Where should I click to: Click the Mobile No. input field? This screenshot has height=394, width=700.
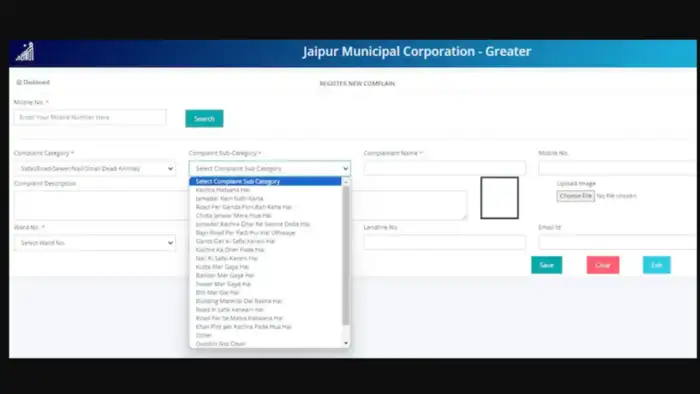pyautogui.click(x=90, y=117)
